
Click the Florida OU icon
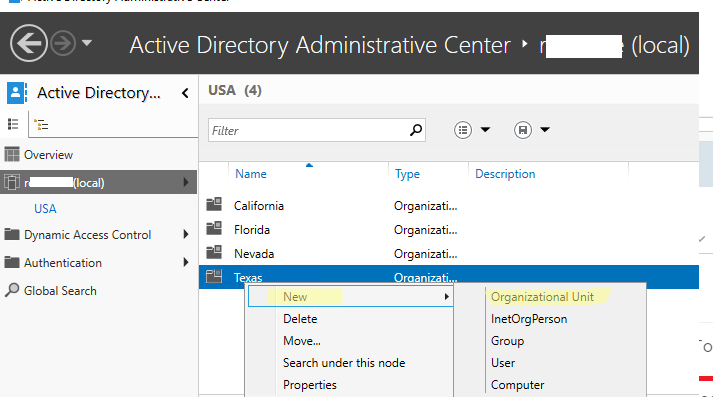(214, 229)
